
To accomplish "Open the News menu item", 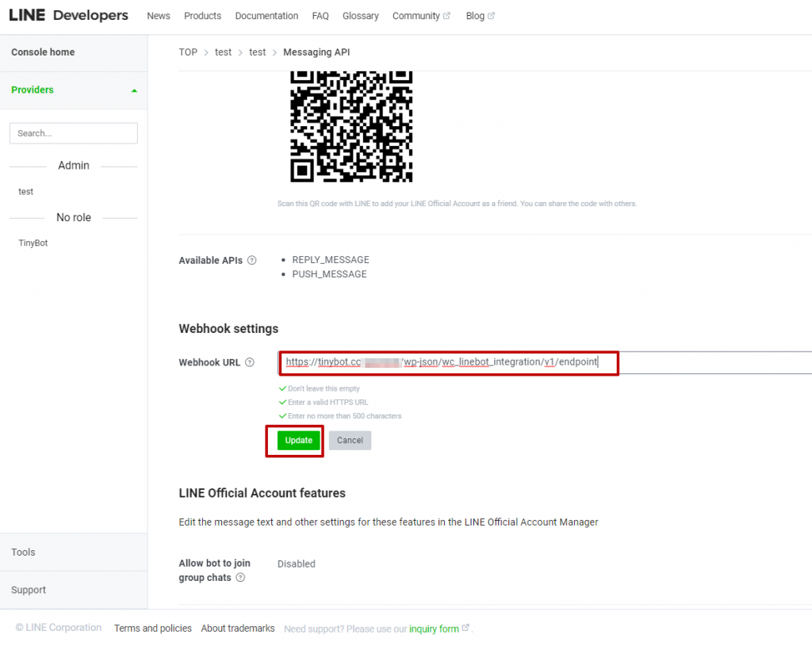I will tap(158, 15).
